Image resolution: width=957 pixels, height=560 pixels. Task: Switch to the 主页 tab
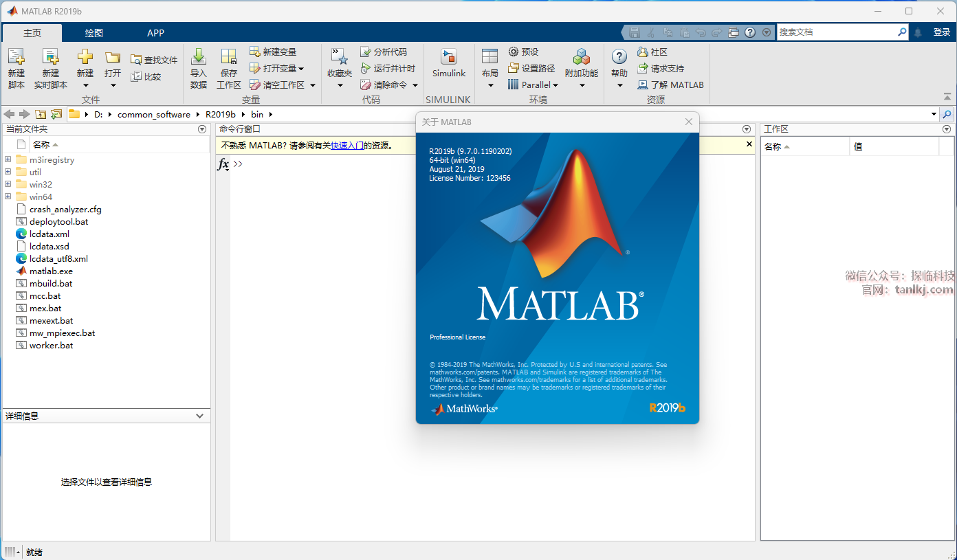click(x=32, y=33)
